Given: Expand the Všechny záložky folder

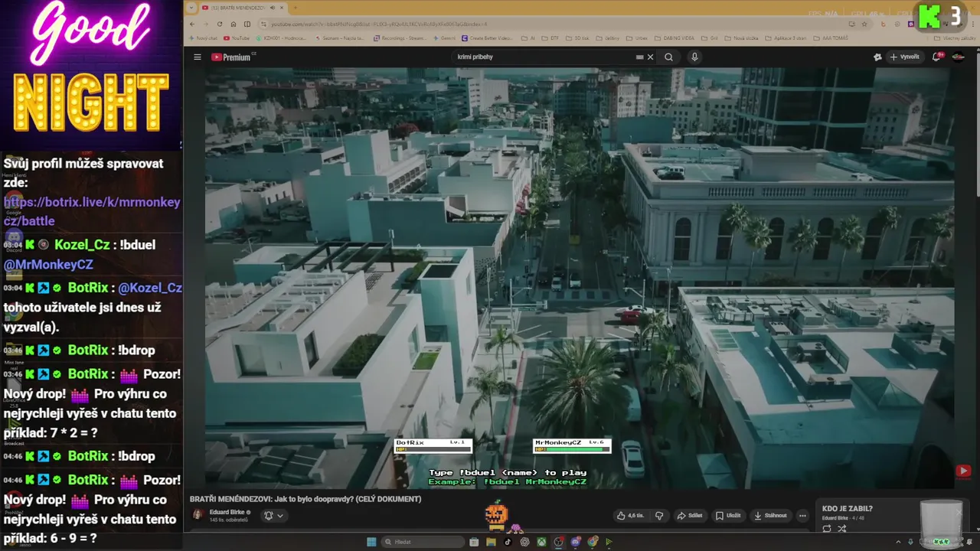Looking at the screenshot, I should click(955, 37).
